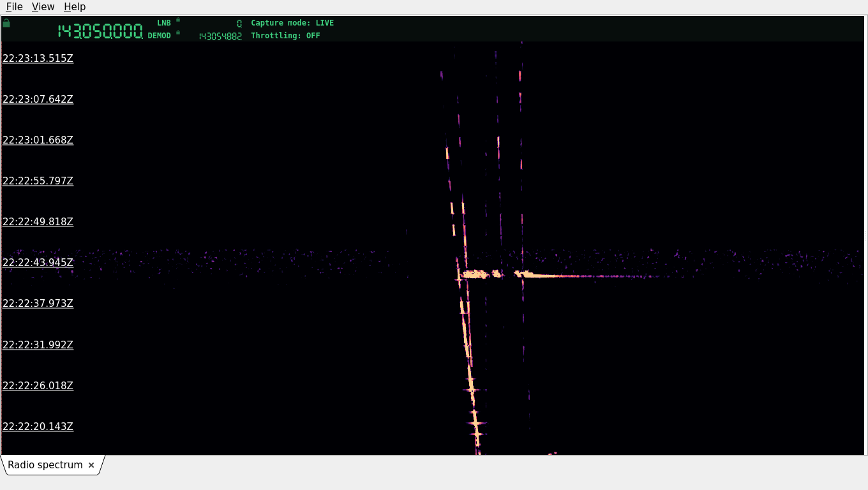868x490 pixels.
Task: Click the DEMOD frequency value 143.054.882
Action: (x=220, y=36)
